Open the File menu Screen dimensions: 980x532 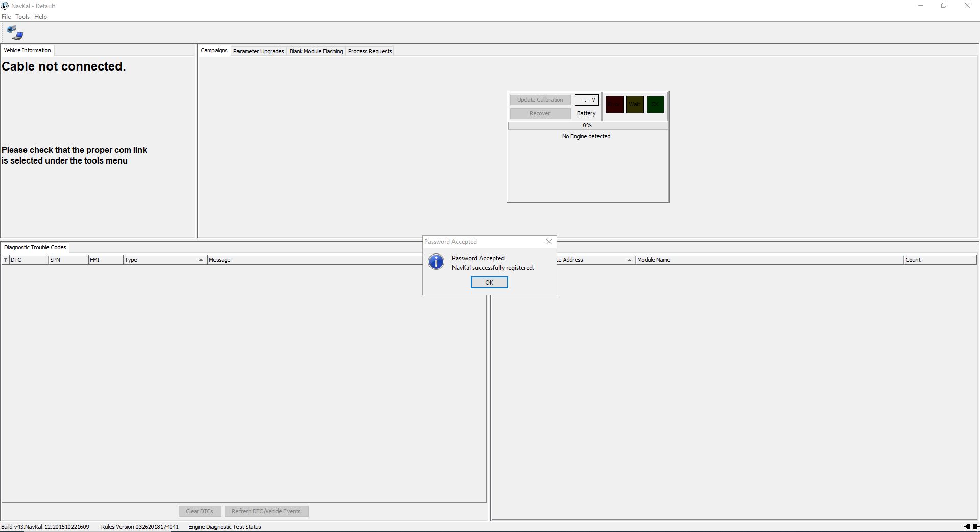click(x=6, y=17)
